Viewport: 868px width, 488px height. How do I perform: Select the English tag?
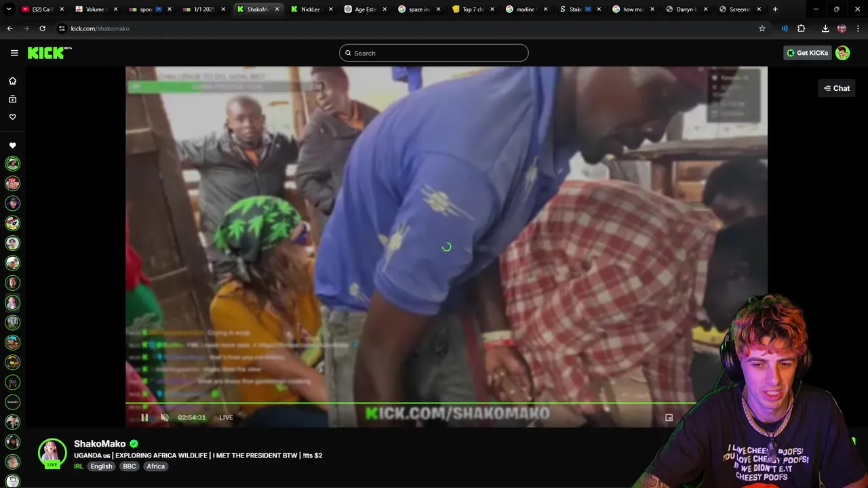[x=101, y=466]
